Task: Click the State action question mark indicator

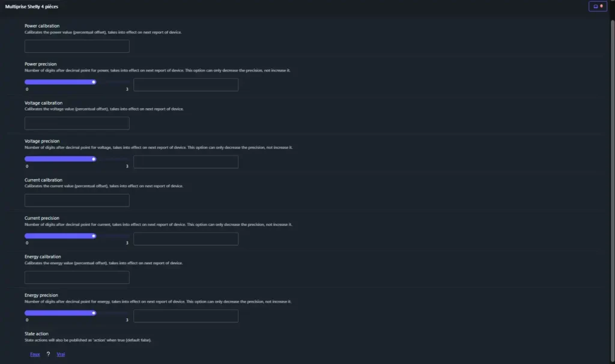Action: point(48,354)
